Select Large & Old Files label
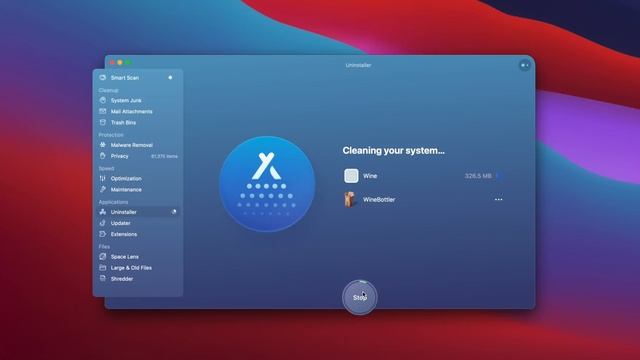640x360 pixels. click(131, 268)
